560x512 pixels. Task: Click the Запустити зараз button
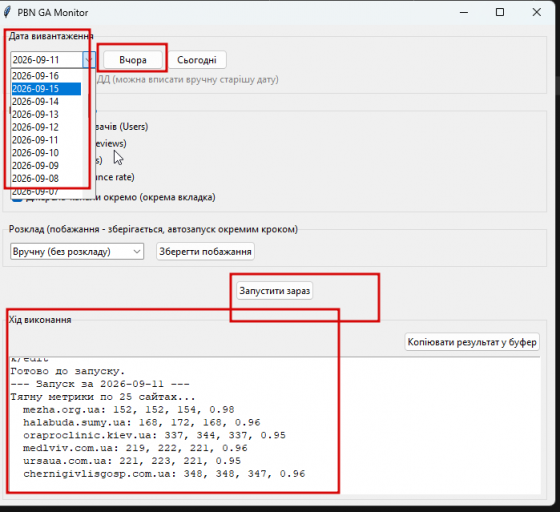coord(275,291)
